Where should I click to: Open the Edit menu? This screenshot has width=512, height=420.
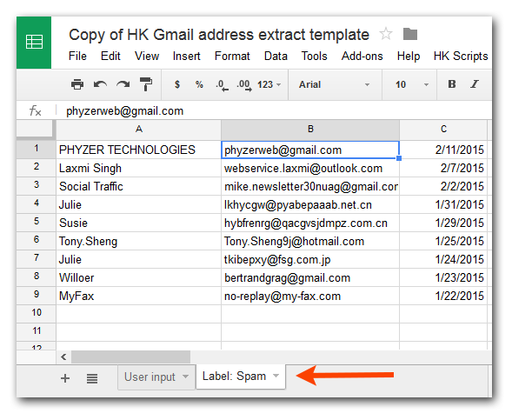click(110, 57)
